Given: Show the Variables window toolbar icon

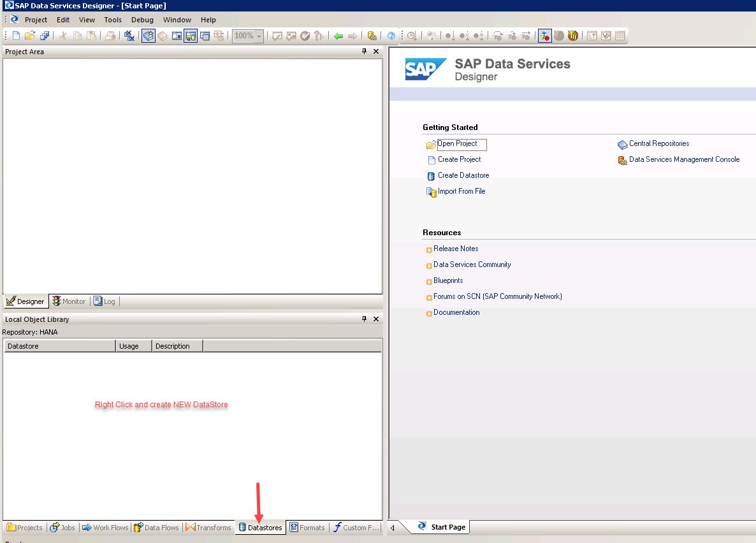Looking at the screenshot, I should click(177, 36).
